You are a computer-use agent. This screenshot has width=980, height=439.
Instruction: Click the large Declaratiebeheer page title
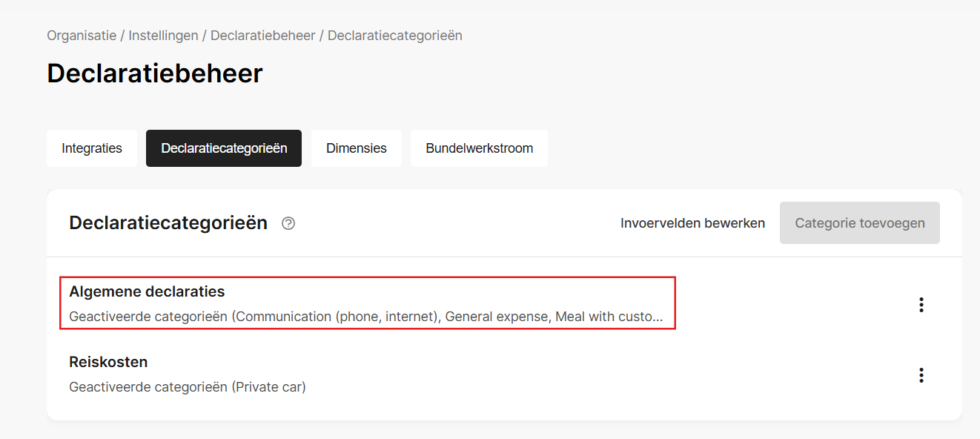[x=155, y=73]
